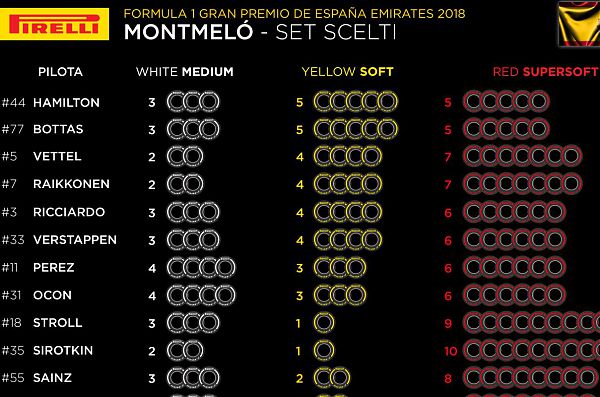Click the Gran Premio de España heading

click(x=295, y=13)
